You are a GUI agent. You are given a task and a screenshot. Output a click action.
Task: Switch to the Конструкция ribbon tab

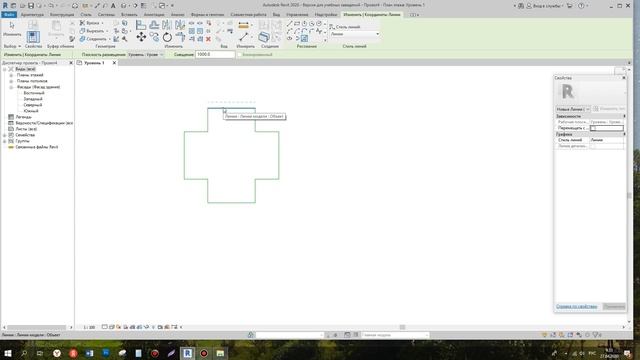pyautogui.click(x=62, y=15)
